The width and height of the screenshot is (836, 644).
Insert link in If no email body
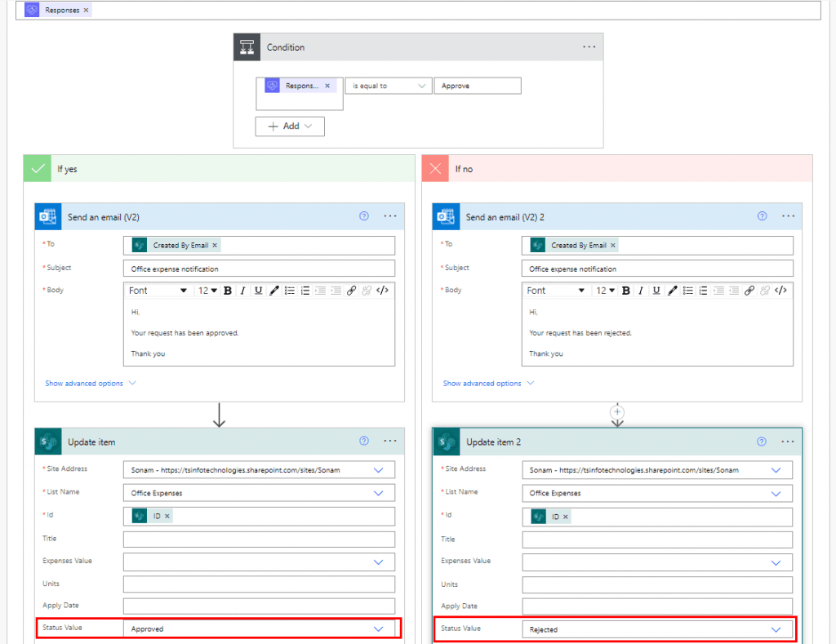(749, 291)
